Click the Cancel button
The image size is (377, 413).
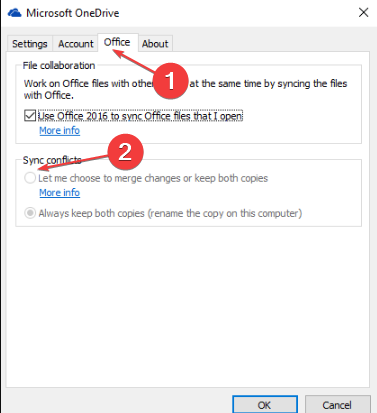337,405
